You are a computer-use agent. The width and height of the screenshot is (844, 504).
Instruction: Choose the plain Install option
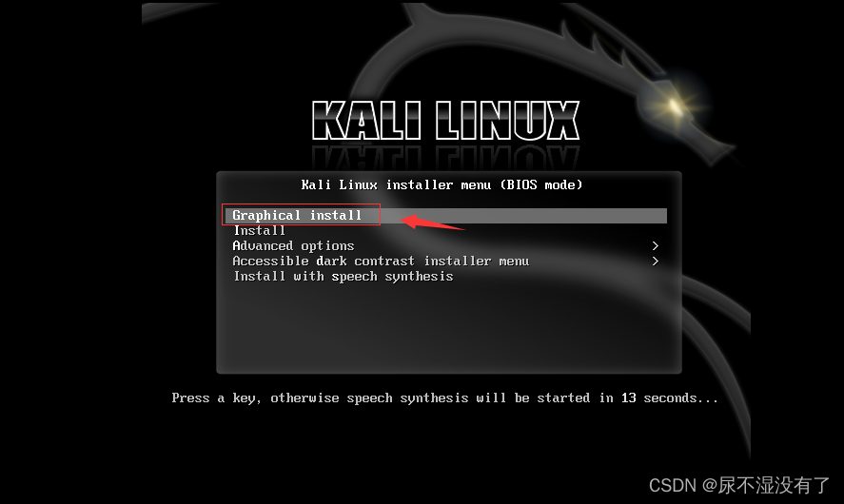[x=259, y=231]
